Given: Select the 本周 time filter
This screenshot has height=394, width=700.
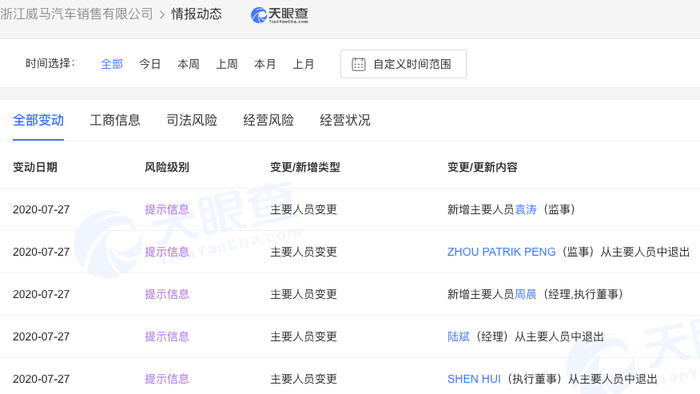Looking at the screenshot, I should point(188,64).
